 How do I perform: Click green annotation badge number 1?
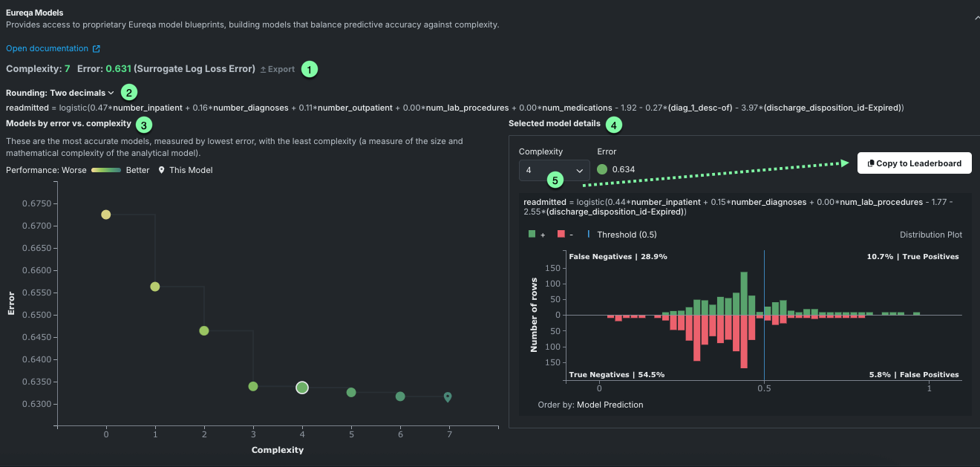tap(309, 69)
